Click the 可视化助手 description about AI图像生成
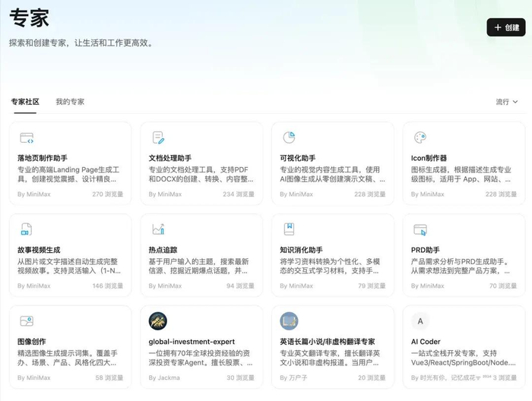Image resolution: width=532 pixels, height=401 pixels. 333,174
